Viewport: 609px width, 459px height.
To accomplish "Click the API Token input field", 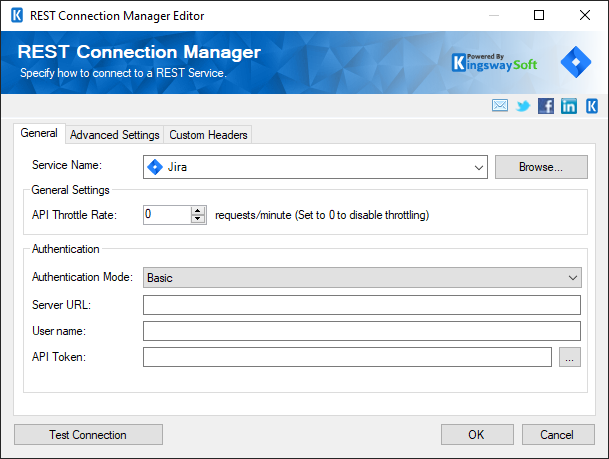I will (x=347, y=357).
